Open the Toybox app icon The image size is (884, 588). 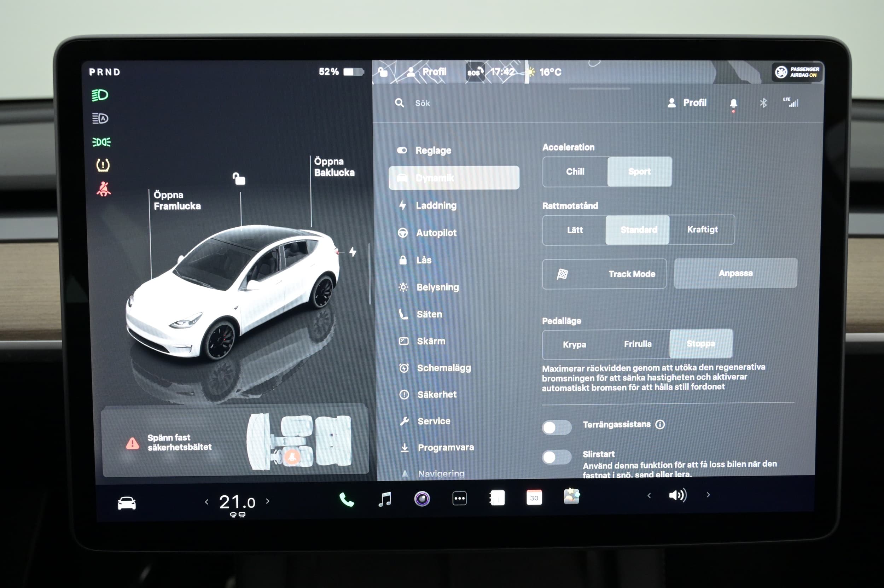pos(571,496)
